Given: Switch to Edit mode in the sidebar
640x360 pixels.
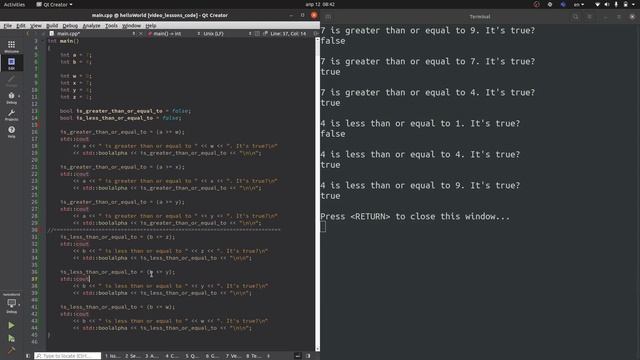Looking at the screenshot, I should [x=11, y=63].
